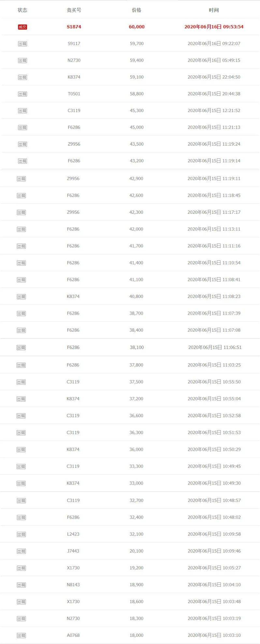260x644 pixels.
Task: Click the 状态 column header
Action: [x=22, y=10]
